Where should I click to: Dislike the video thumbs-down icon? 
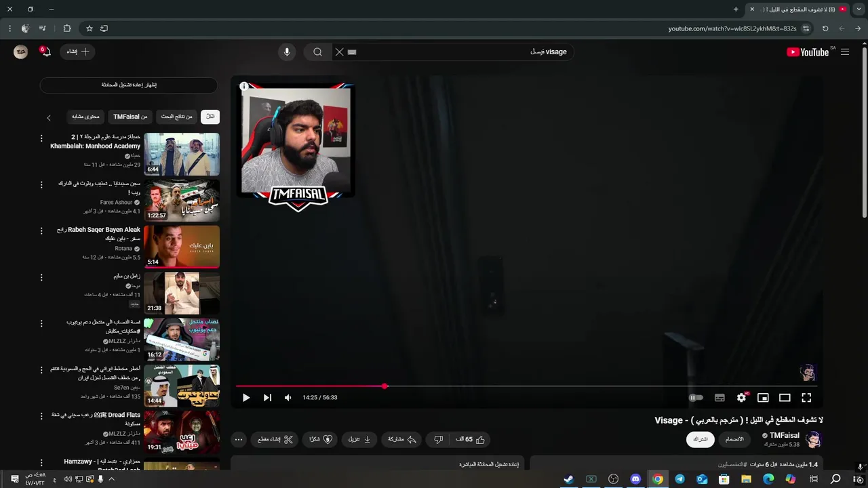(x=438, y=439)
